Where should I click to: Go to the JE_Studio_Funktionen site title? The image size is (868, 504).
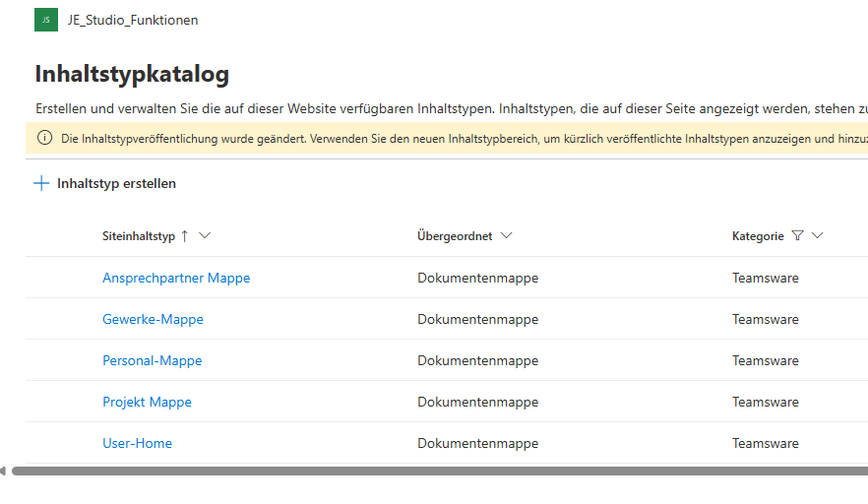tap(132, 20)
